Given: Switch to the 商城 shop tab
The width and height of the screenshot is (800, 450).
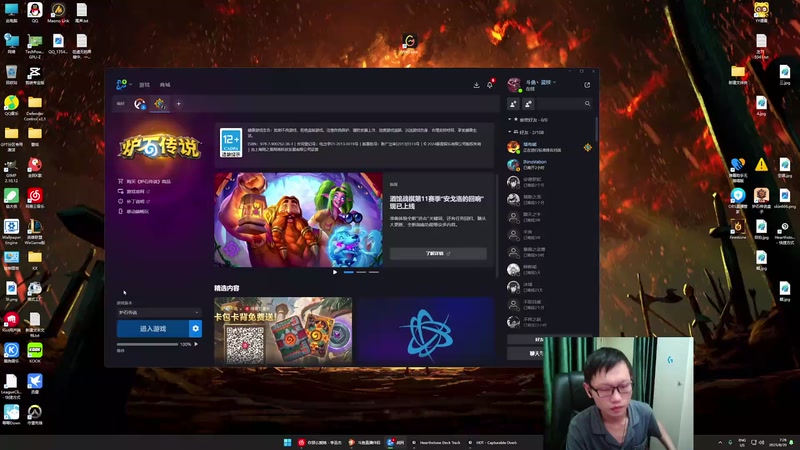Looking at the screenshot, I should coord(165,85).
